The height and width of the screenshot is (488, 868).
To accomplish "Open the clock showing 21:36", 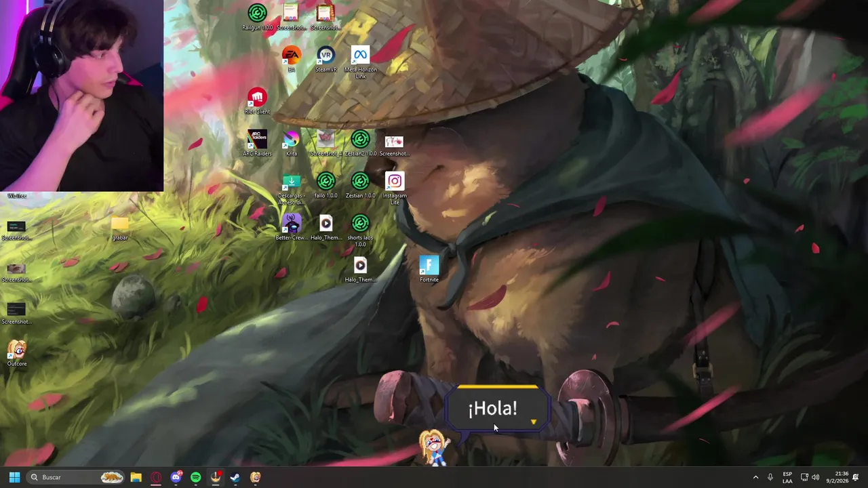I will click(837, 477).
